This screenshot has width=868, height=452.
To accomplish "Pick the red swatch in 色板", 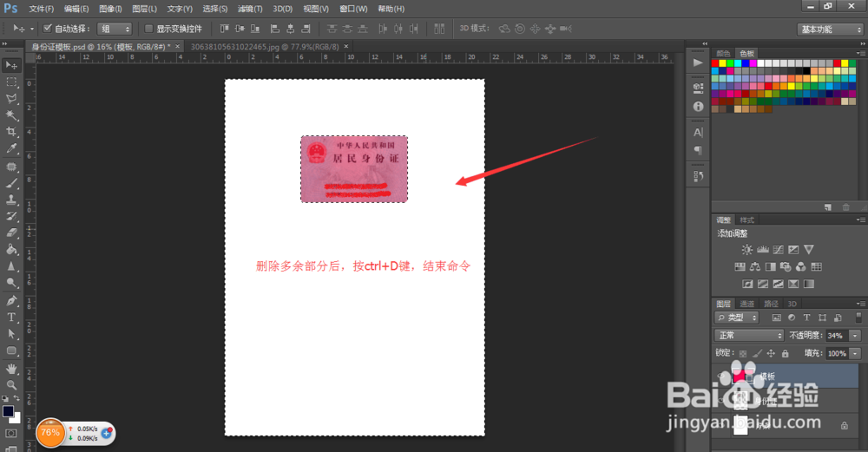I will click(715, 63).
